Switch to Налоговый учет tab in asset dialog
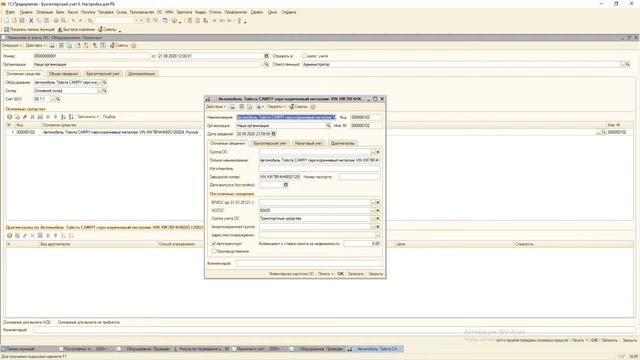The image size is (640, 360). (309, 143)
